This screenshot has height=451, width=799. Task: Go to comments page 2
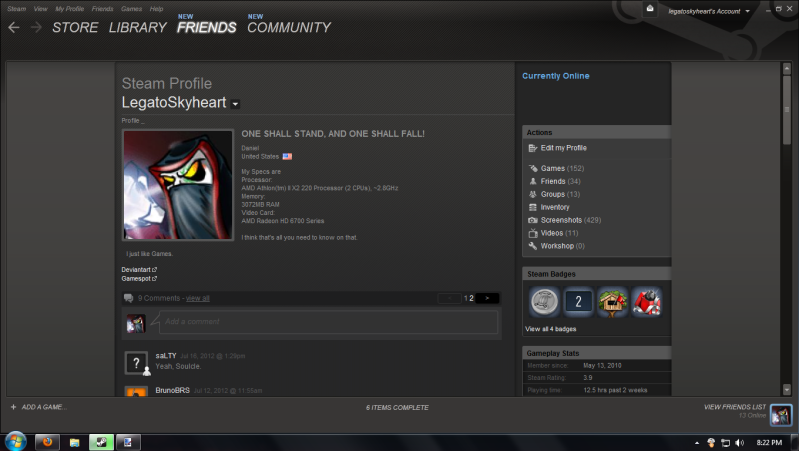pyautogui.click(x=471, y=298)
